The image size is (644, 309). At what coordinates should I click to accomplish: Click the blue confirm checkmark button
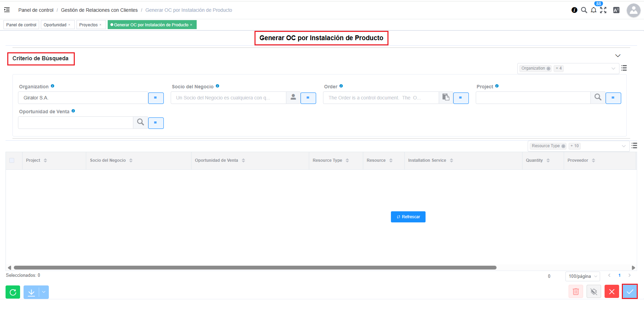click(629, 292)
